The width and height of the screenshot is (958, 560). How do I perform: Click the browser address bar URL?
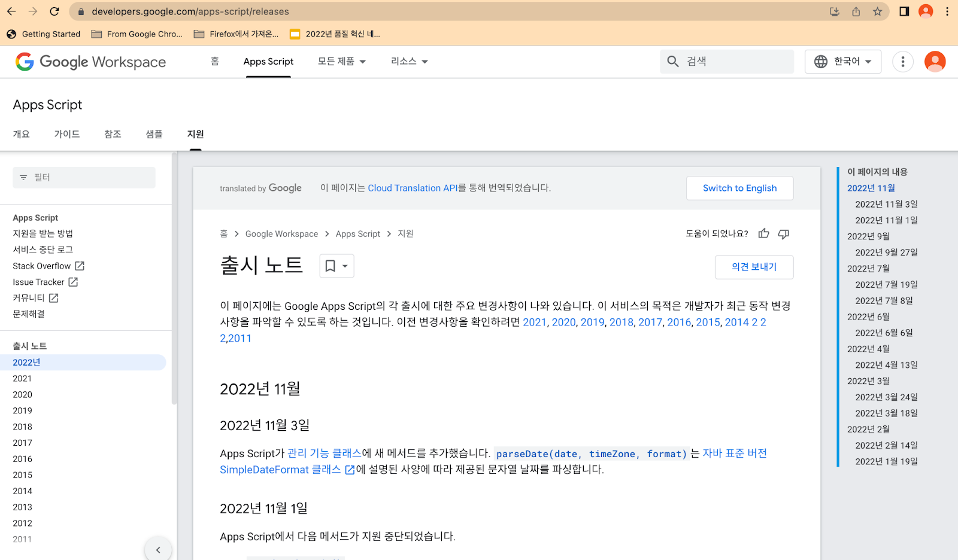tap(190, 11)
